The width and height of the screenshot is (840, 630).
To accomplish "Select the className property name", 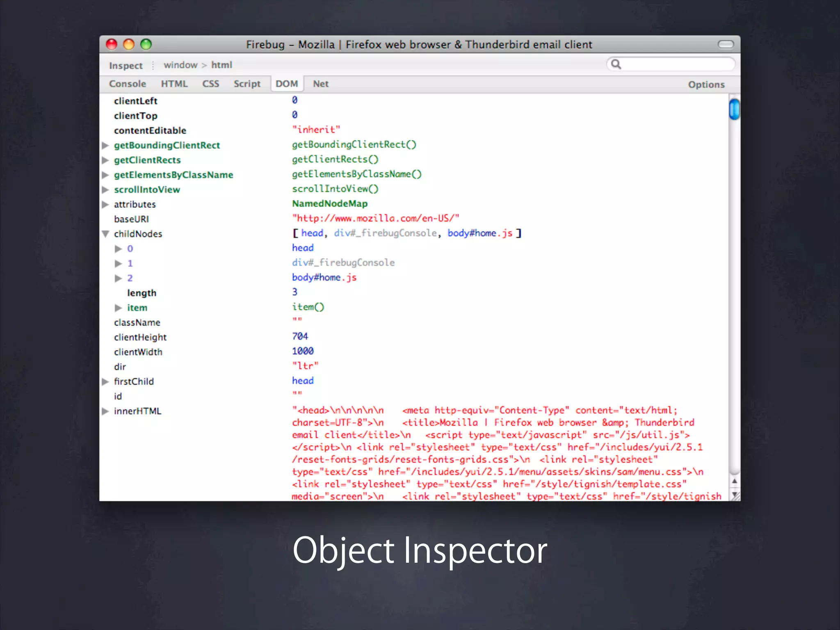I will point(137,322).
